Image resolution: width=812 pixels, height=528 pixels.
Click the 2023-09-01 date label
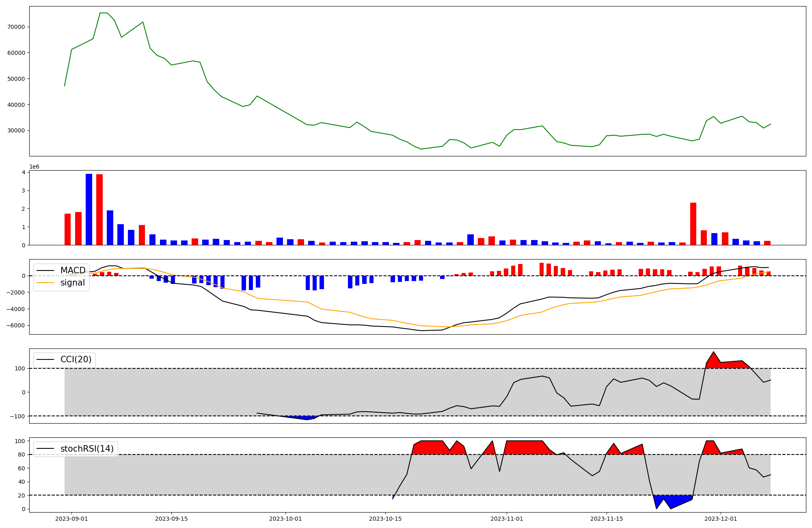coord(72,519)
